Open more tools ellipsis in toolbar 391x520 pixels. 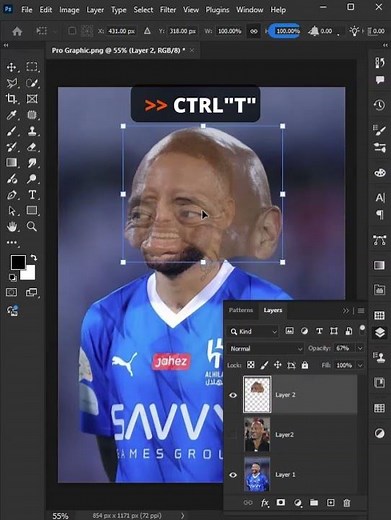pyautogui.click(x=12, y=243)
